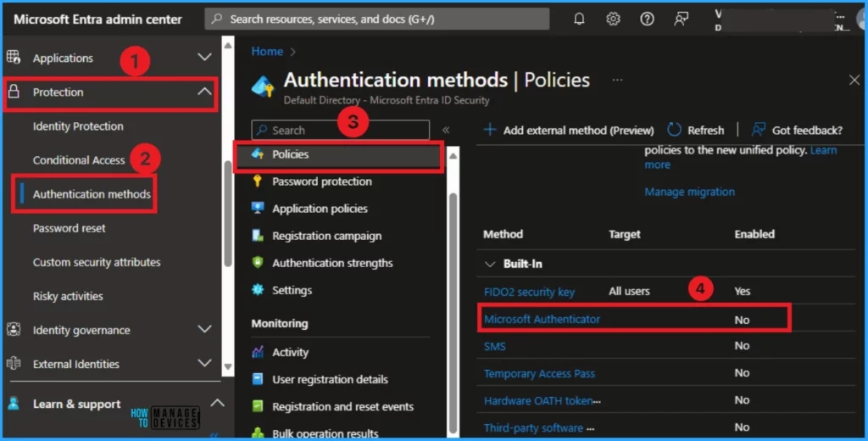Screen dimensions: 868x441
Task: Open Conditional Access menu item
Action: click(79, 160)
